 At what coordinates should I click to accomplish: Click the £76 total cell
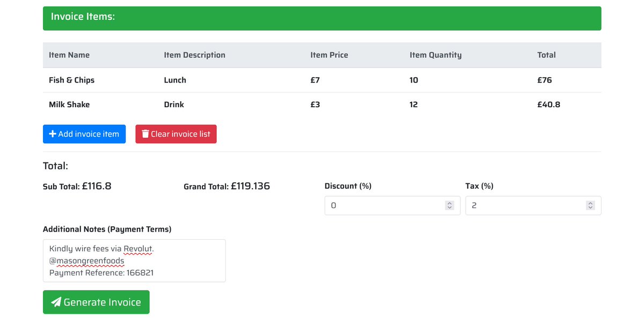(x=545, y=80)
